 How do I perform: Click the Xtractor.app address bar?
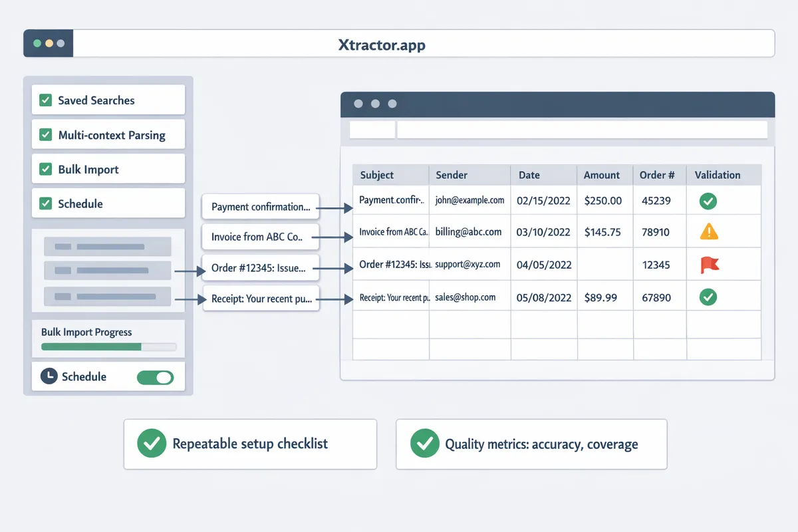click(x=424, y=44)
